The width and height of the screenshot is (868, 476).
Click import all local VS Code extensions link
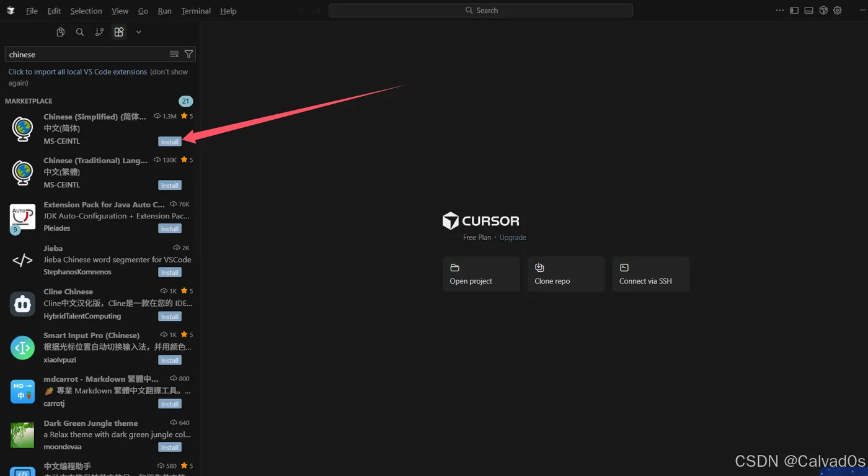[77, 72]
